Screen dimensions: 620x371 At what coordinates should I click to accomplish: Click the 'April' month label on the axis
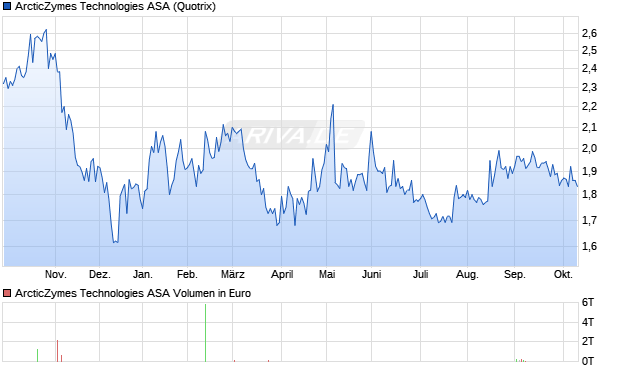click(282, 274)
